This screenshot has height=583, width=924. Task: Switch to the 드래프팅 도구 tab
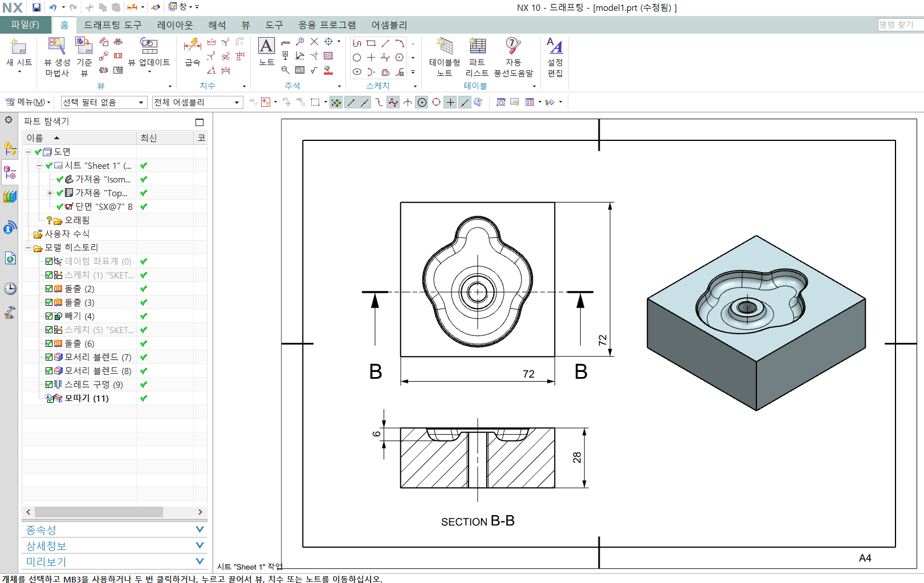point(113,25)
